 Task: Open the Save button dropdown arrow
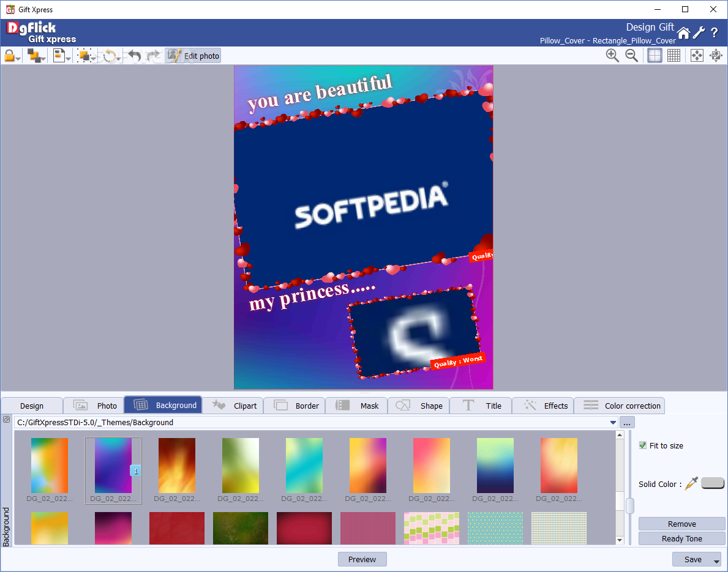tap(717, 560)
